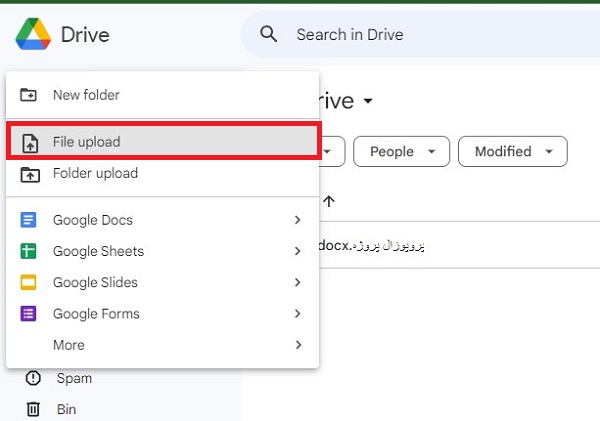Image resolution: width=600 pixels, height=421 pixels.
Task: Click the Google Drive logo
Action: coord(33,34)
